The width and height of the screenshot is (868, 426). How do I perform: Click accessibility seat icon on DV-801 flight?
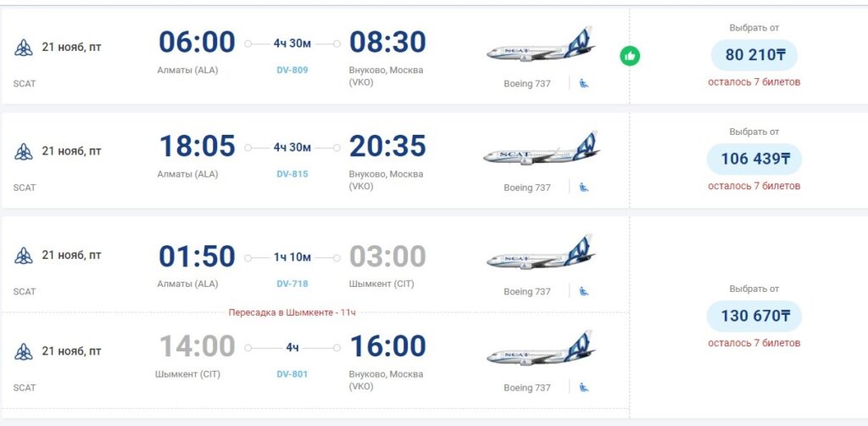click(584, 388)
